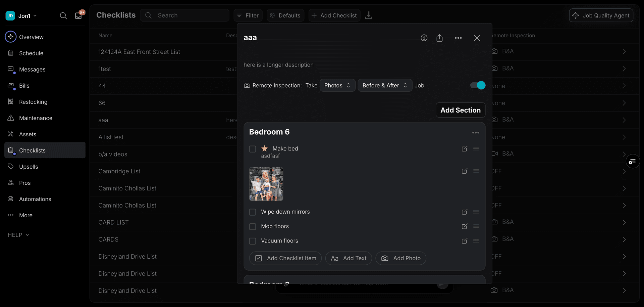This screenshot has height=307, width=644.
Task: Open the notifications bell with badge
Action: 78,15
